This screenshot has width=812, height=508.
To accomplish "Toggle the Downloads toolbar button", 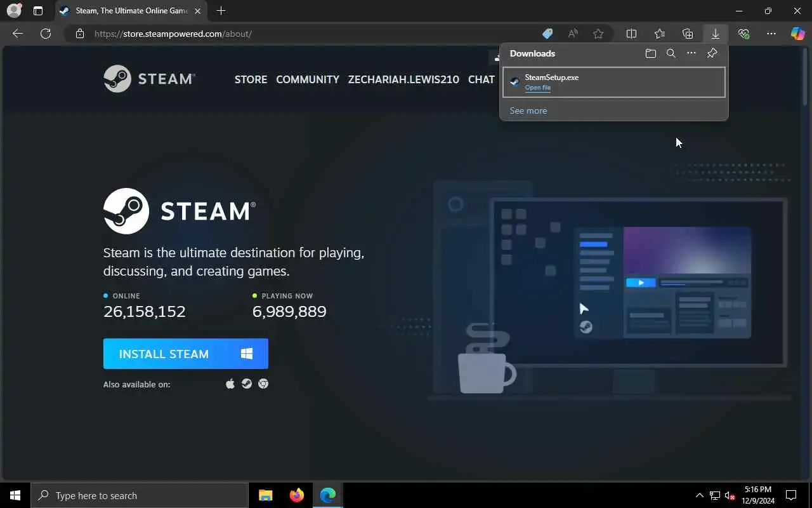I will [716, 34].
